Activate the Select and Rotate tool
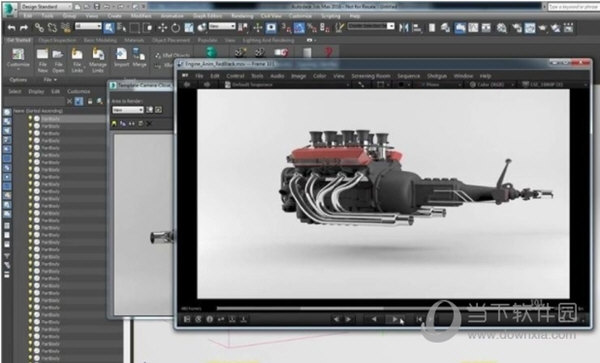Viewport: 600px width, 363px height. coord(175,28)
